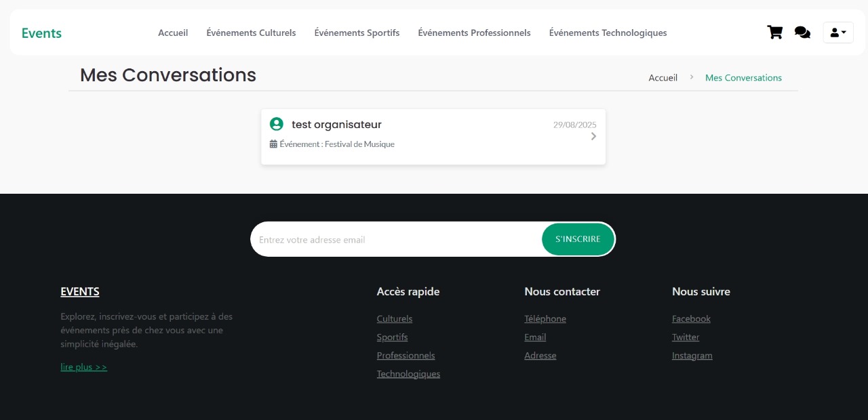Click the Email contact link
The width and height of the screenshot is (868, 420).
(x=535, y=337)
